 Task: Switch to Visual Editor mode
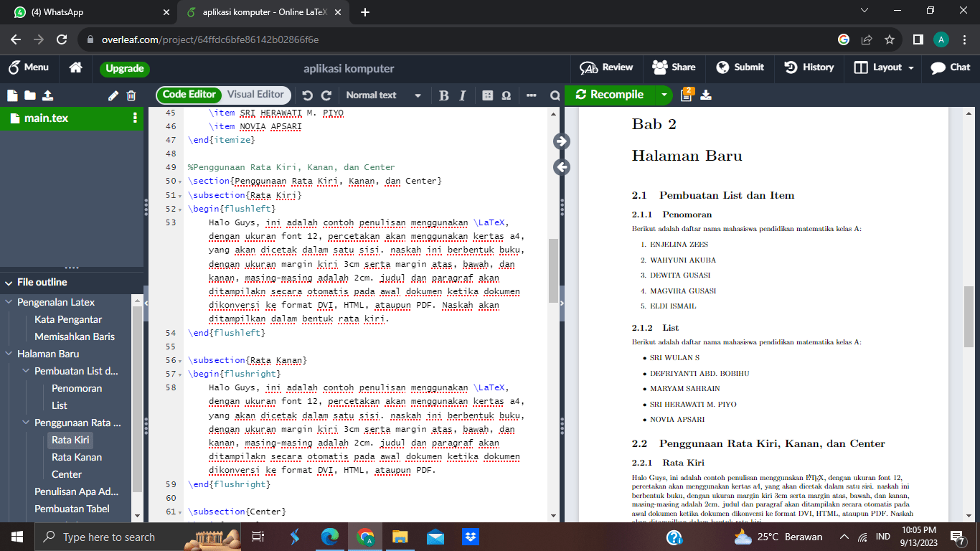click(256, 95)
